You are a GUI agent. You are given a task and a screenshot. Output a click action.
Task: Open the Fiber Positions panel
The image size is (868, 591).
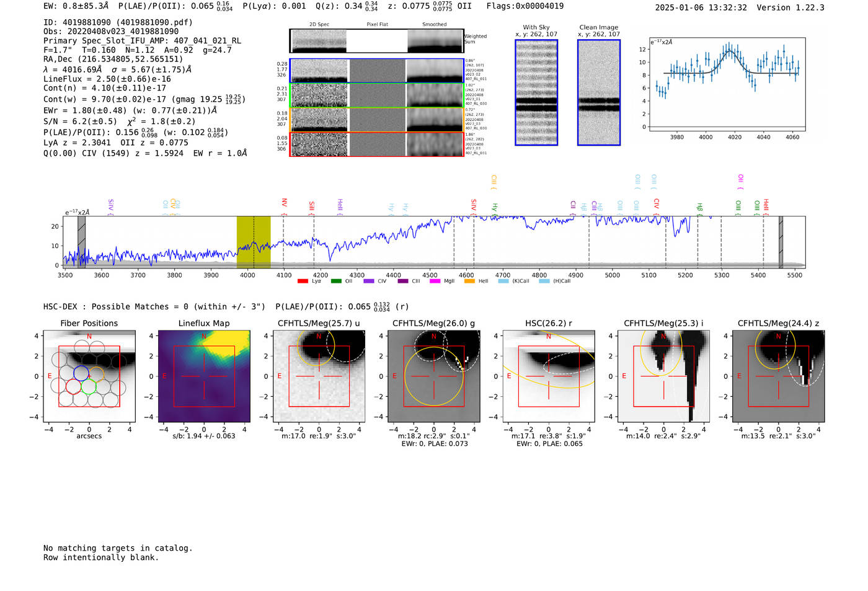click(x=89, y=376)
